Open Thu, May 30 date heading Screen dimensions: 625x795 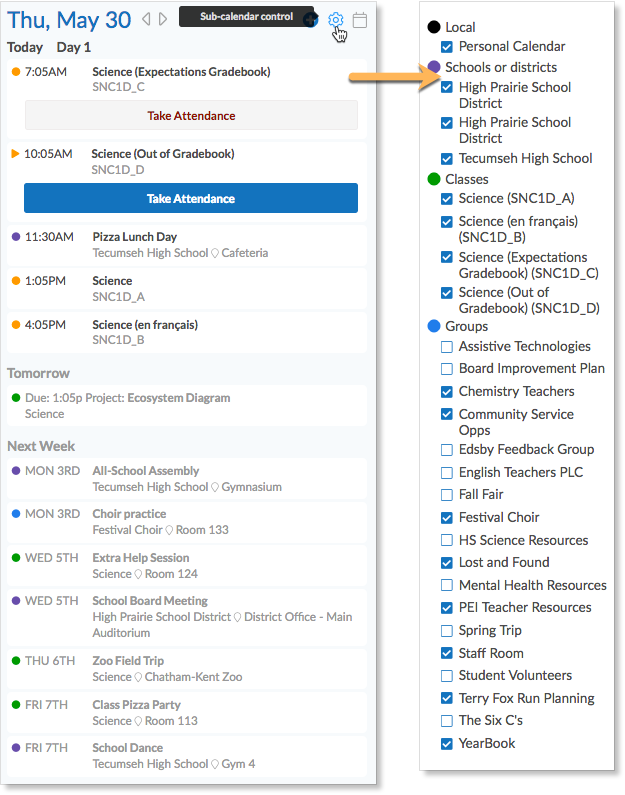[x=69, y=20]
